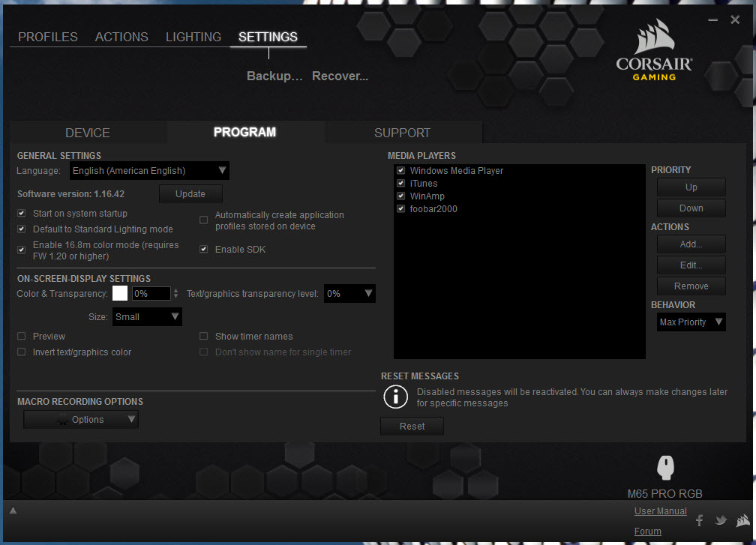
Task: Click the Corsair sails icon in footer
Action: coord(743,520)
